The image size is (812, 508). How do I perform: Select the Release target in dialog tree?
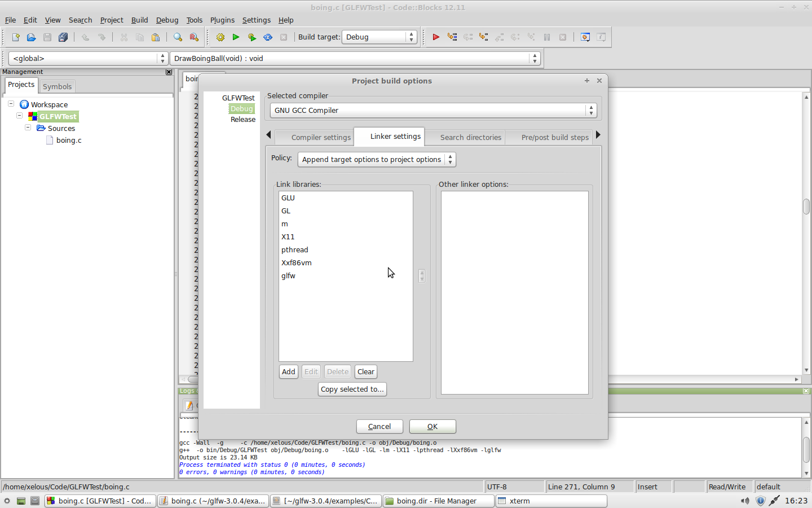243,120
